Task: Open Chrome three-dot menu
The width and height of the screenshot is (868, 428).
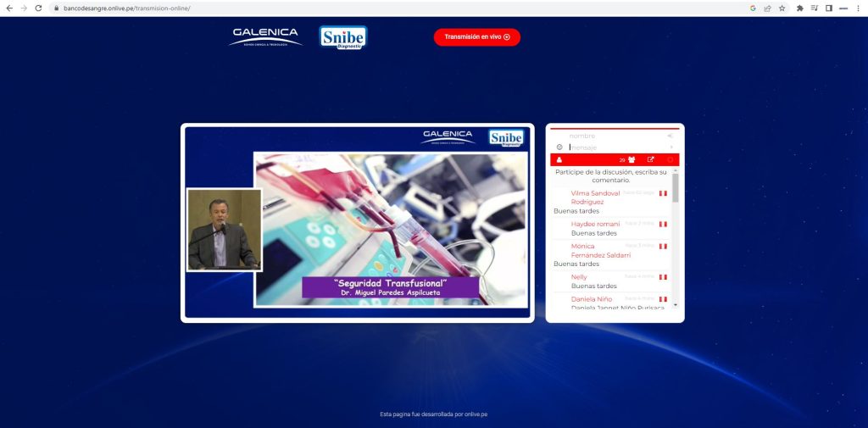Action: pos(859,8)
